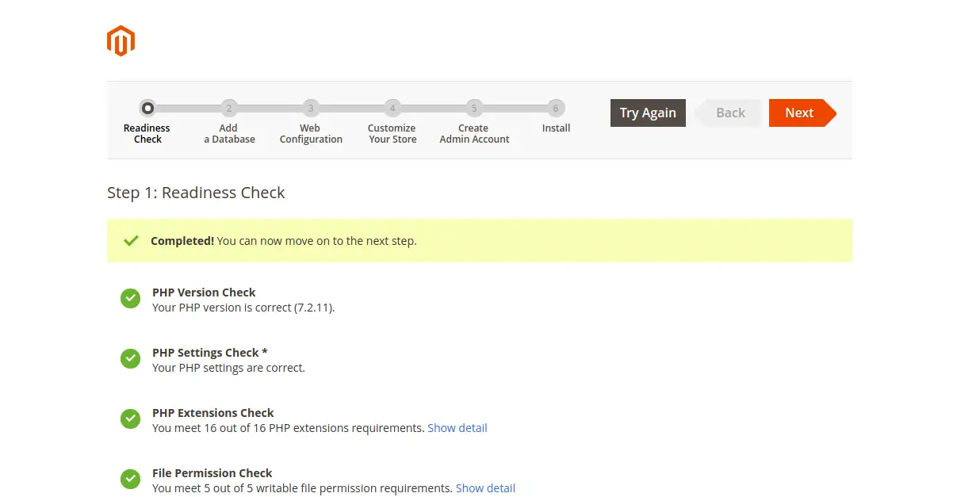Click the PHP Version Check green checkmark

(130, 299)
